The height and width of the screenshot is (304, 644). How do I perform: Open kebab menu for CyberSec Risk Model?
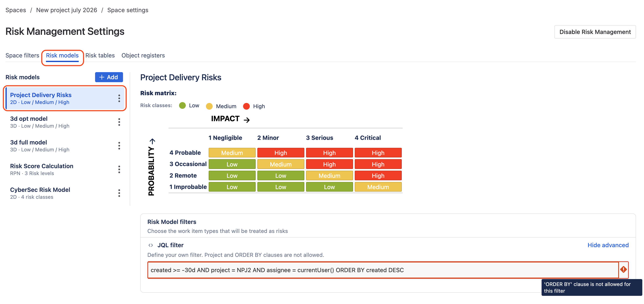pos(119,193)
